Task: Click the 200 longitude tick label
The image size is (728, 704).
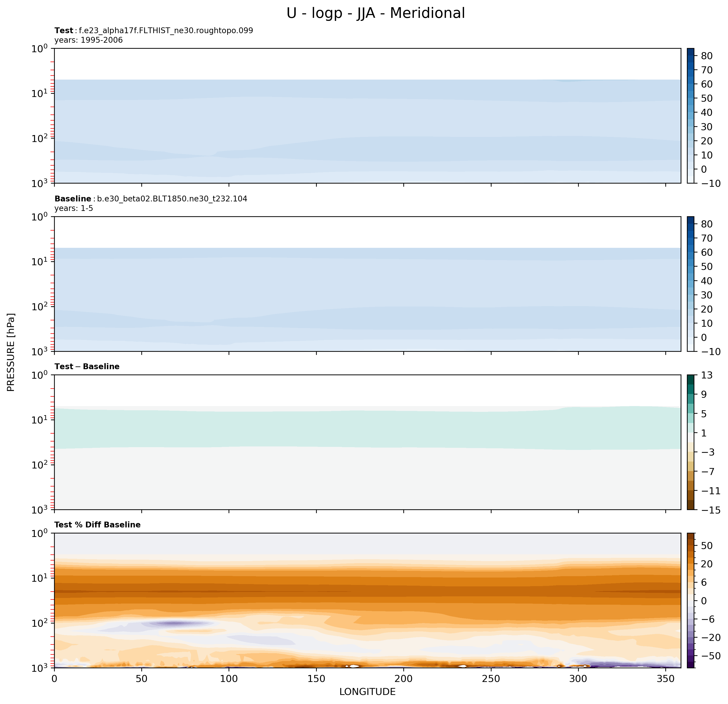Action: coord(404,678)
